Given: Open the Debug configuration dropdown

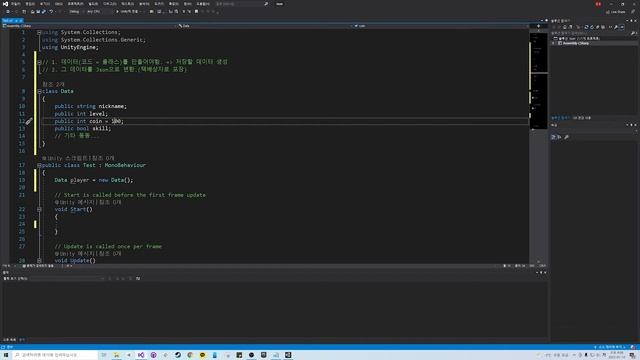Looking at the screenshot, I should pyautogui.click(x=76, y=11).
